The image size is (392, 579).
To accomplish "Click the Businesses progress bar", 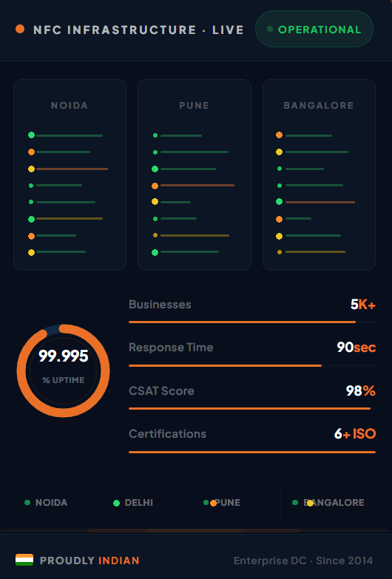I will pos(252,322).
